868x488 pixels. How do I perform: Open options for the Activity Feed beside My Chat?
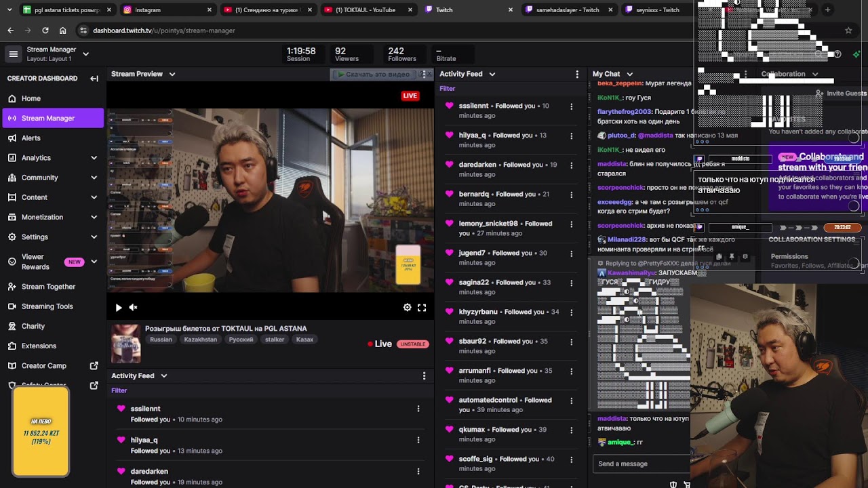tap(578, 74)
